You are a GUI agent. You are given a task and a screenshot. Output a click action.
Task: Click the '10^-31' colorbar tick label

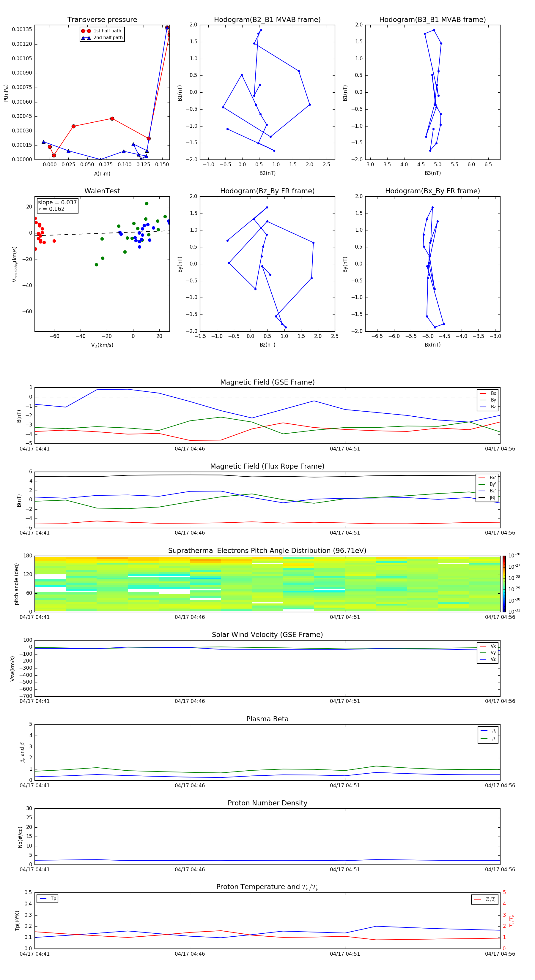click(514, 611)
